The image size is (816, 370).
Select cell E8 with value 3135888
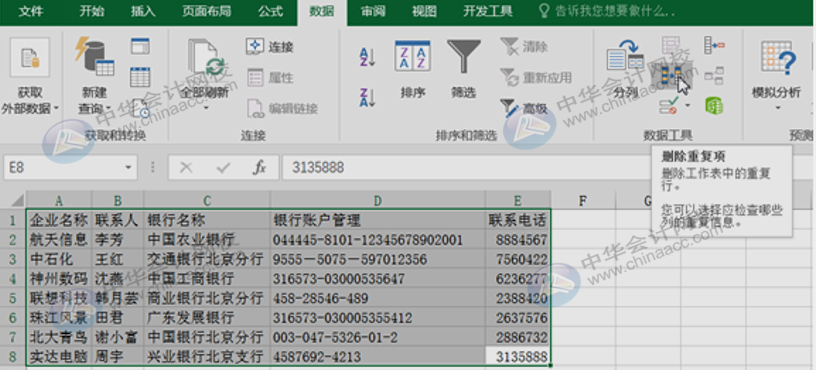tap(518, 357)
